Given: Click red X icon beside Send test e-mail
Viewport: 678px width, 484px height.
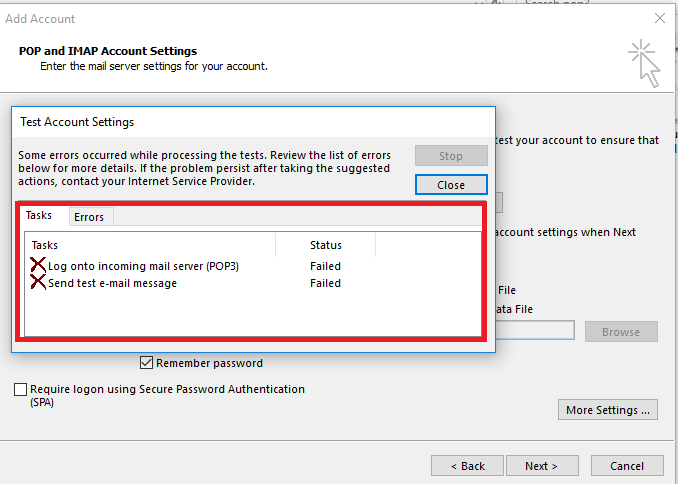Looking at the screenshot, I should coord(38,283).
